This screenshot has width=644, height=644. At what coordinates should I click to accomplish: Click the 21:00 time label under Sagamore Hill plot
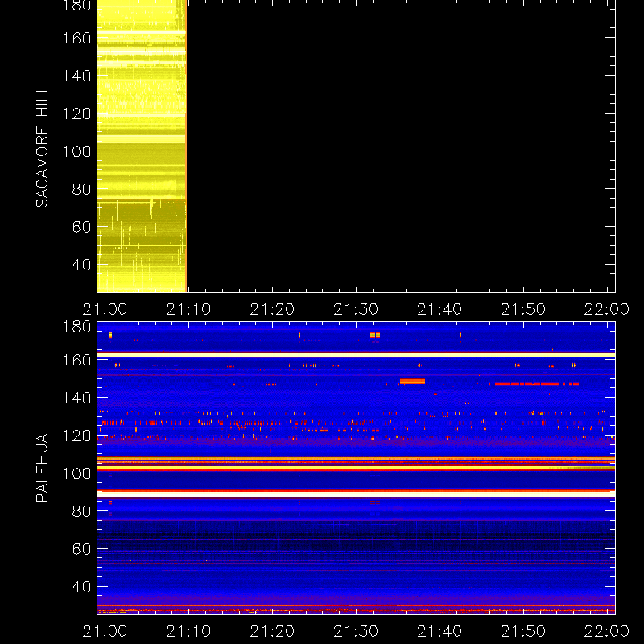(x=105, y=309)
